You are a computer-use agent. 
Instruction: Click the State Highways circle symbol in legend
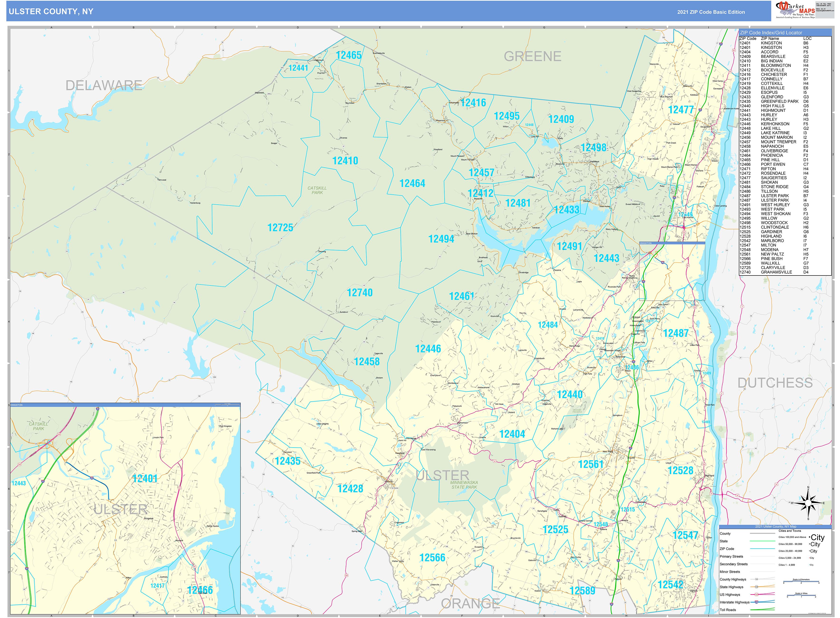pyautogui.click(x=757, y=587)
